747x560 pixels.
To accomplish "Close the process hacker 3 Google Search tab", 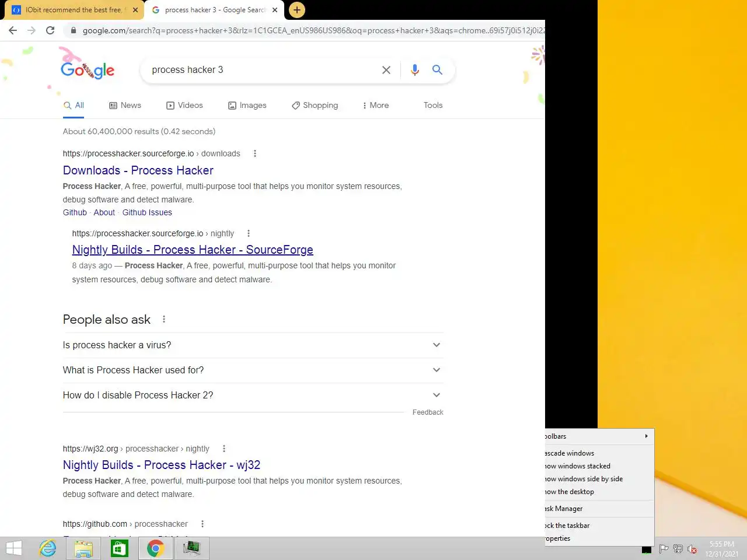I will click(275, 10).
